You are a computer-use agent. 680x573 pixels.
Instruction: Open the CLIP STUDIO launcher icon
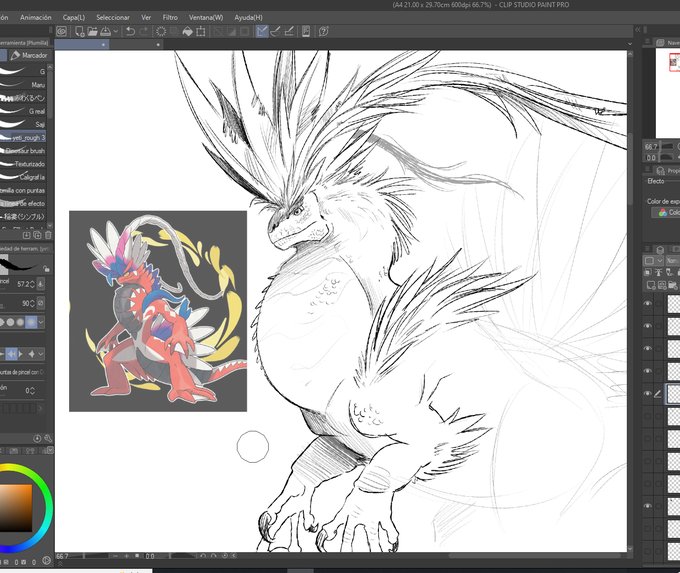(x=62, y=32)
